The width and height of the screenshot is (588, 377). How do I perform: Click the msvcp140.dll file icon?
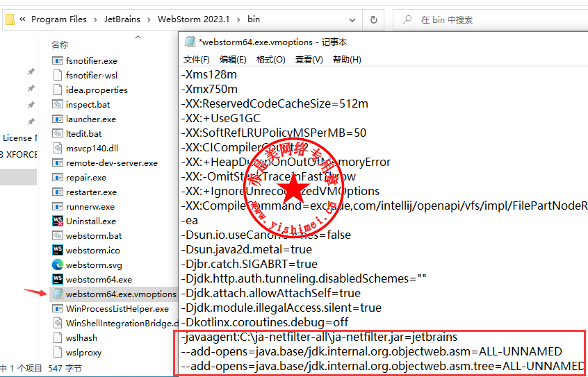coord(58,148)
